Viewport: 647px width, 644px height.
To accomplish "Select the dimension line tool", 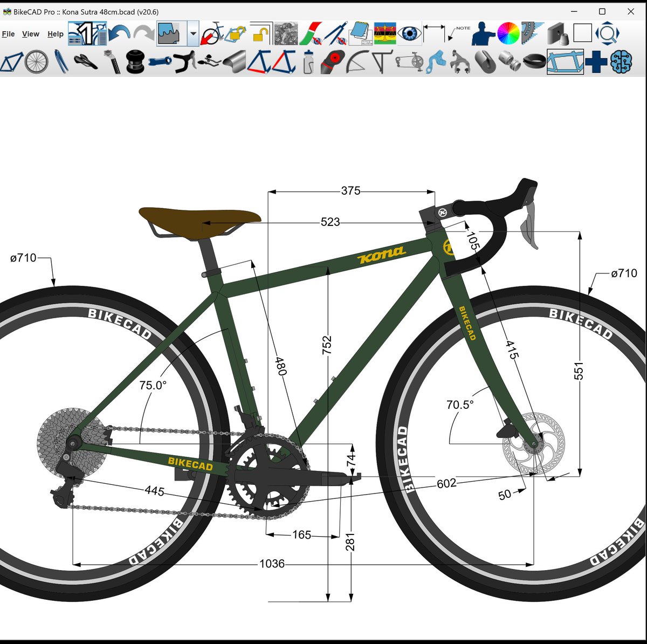I will pos(434,33).
